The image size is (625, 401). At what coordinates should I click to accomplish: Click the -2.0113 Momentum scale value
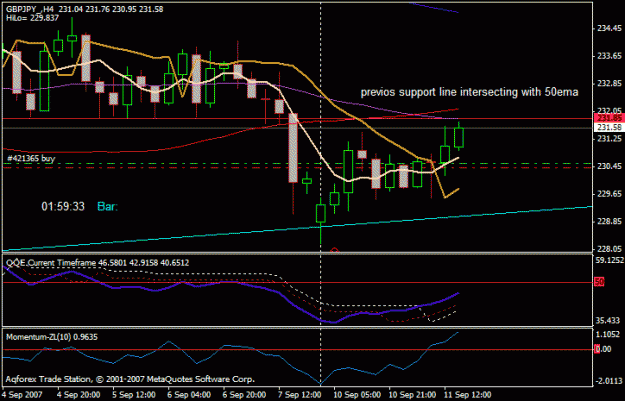click(x=608, y=381)
